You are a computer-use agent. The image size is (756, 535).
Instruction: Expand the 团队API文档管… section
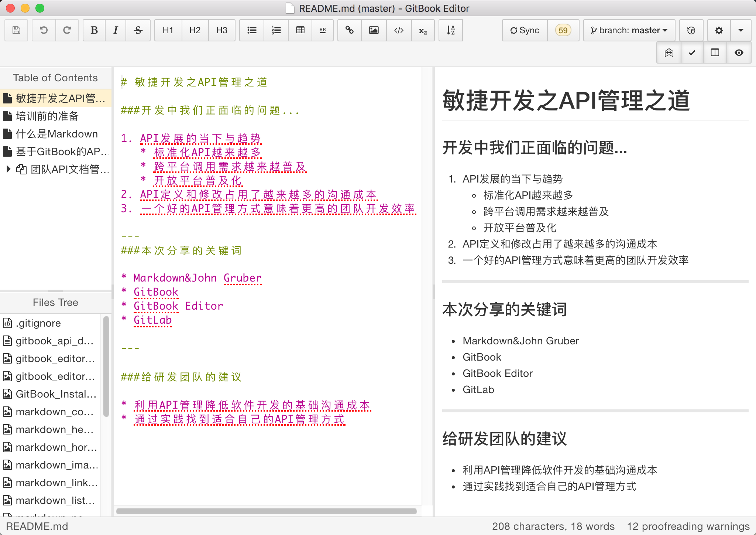9,169
